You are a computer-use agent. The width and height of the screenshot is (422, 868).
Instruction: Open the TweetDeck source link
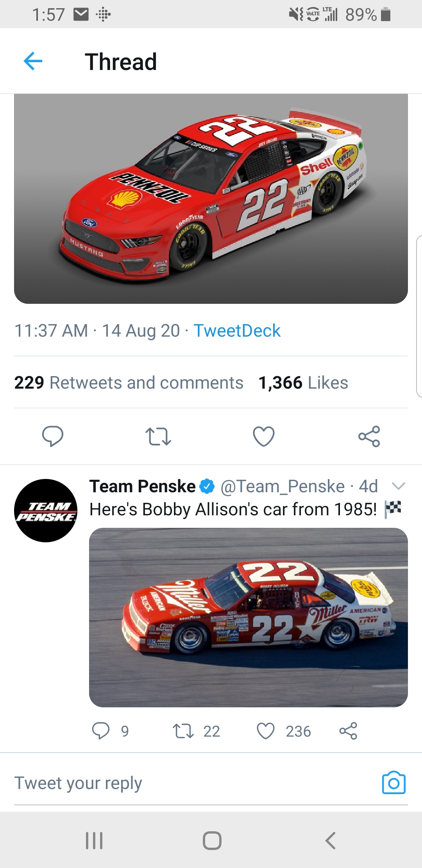237,331
